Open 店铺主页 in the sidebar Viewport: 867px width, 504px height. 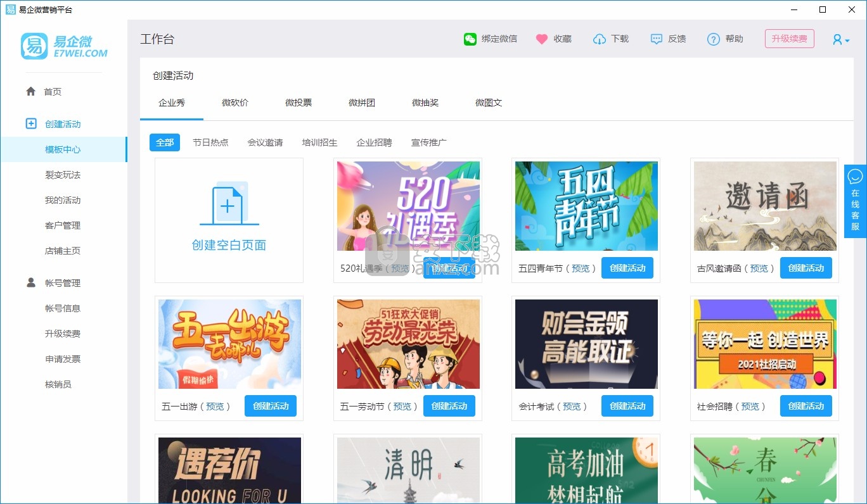[63, 251]
